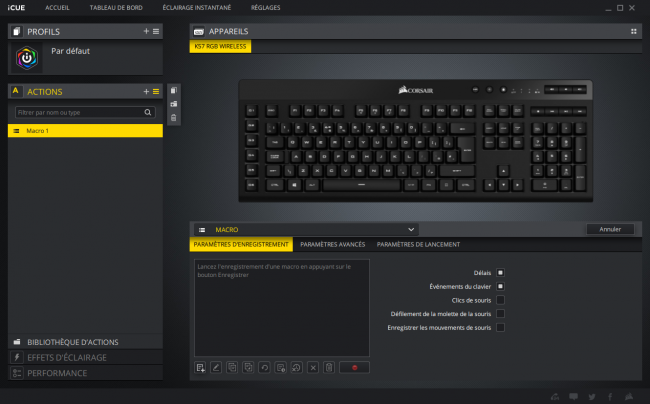This screenshot has height=404, width=650.
Task: Click the grid view icon in the Appareils header
Action: point(633,31)
